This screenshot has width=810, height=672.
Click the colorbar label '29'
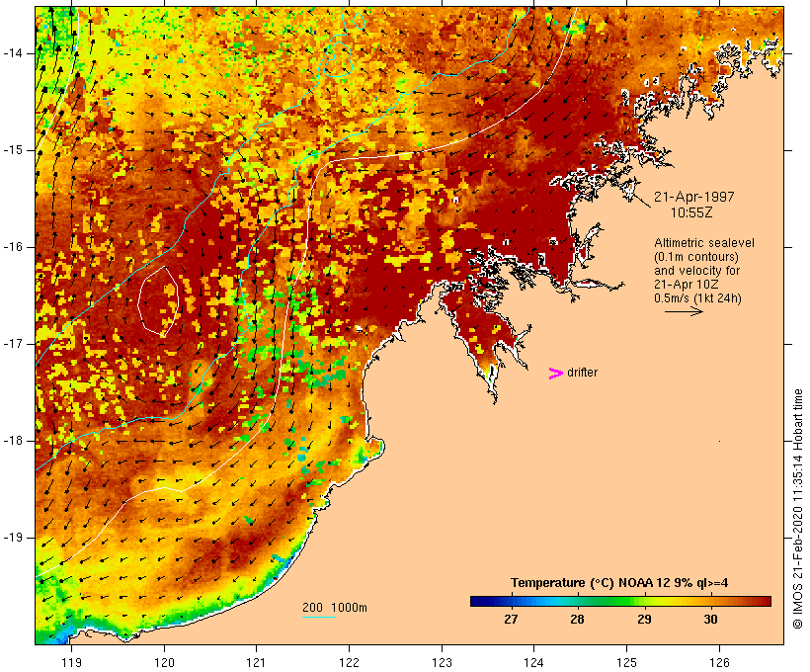tap(644, 620)
